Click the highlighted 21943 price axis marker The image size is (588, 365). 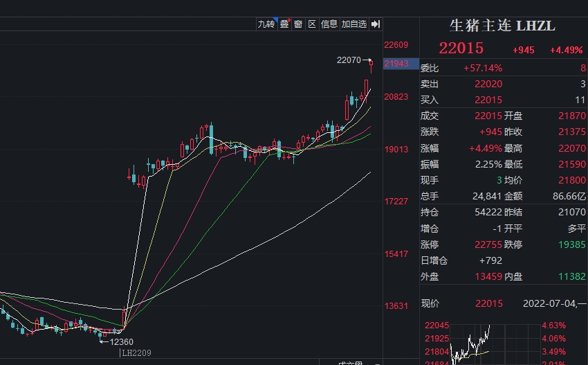coord(396,64)
